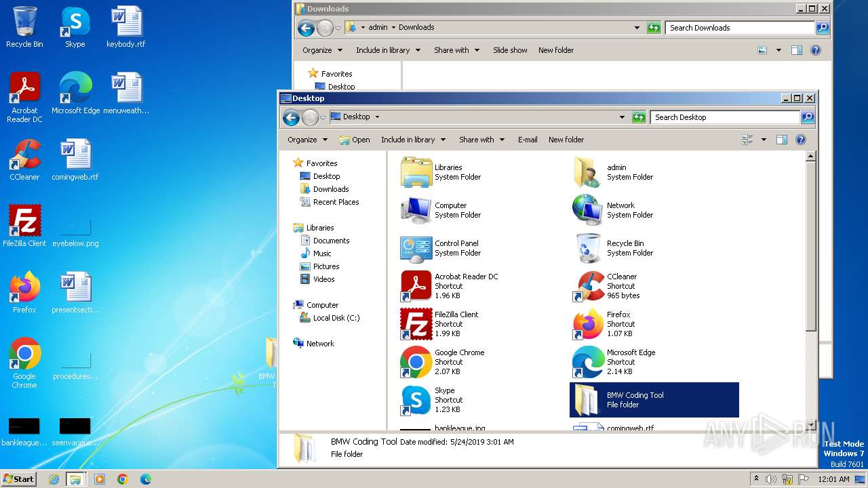
Task: Open Internet Explorer from taskbar
Action: [54, 479]
